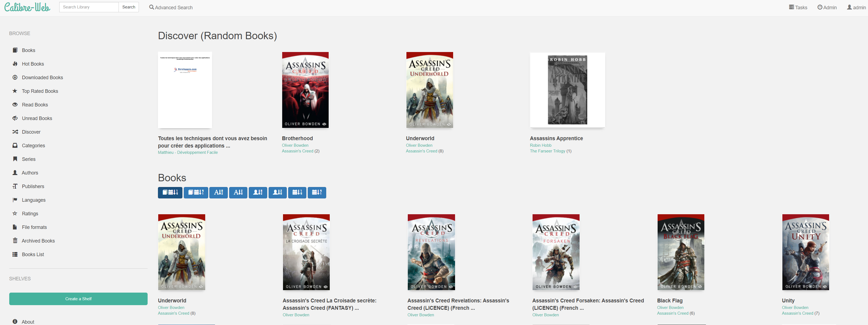868x325 pixels.
Task: Show Unread Books via the crossed-eye icon
Action: click(x=15, y=118)
